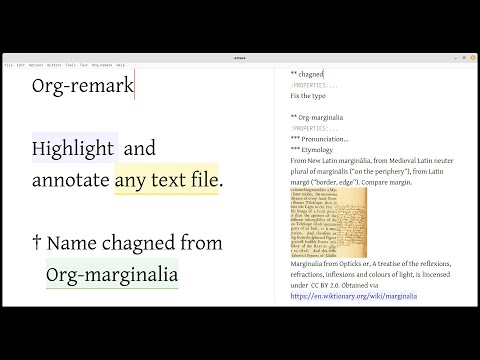Click the highlighted word 'Highlight'
The image size is (480, 360).
click(x=73, y=148)
